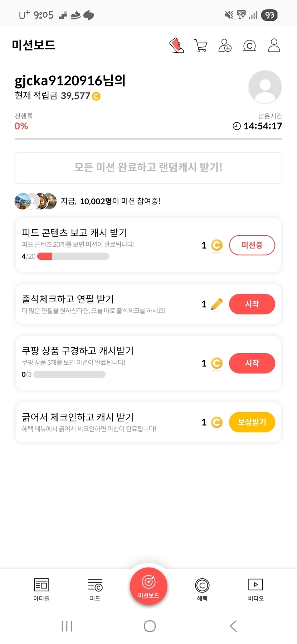297x644 pixels.
Task: Open the 혜택 benefits tab
Action: point(202,589)
